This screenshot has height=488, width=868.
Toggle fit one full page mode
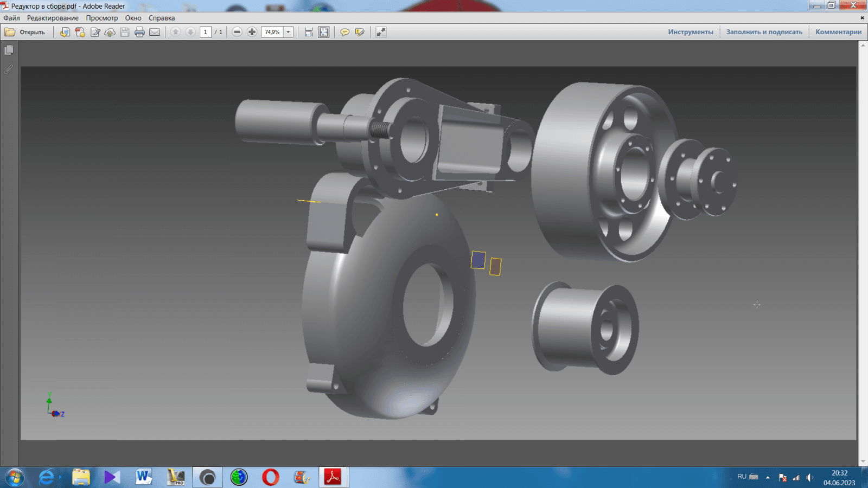click(324, 32)
